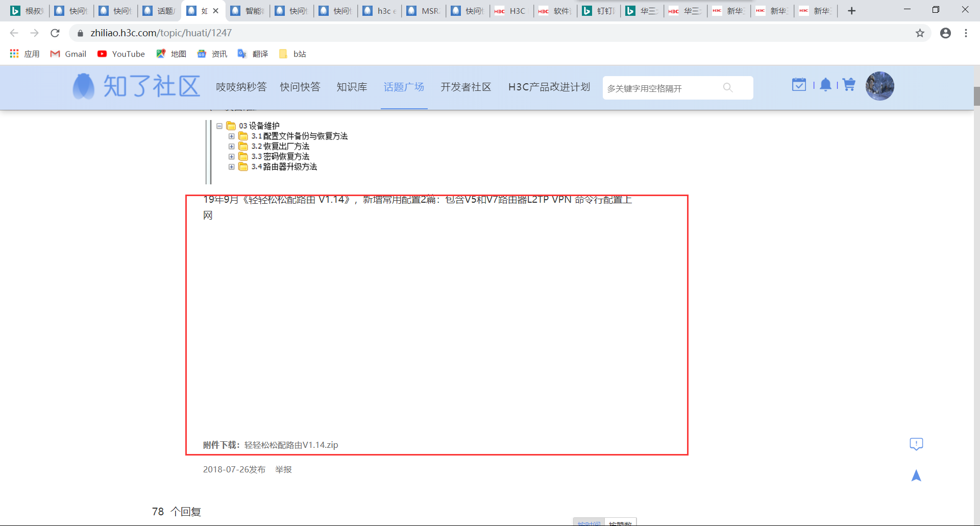This screenshot has width=980, height=526.
Task: View site security lock info
Action: click(80, 33)
